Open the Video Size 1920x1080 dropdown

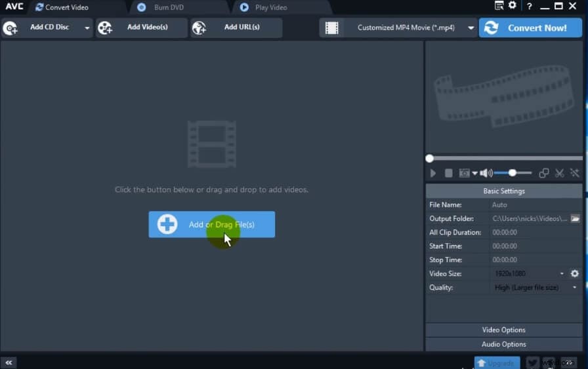[x=529, y=274]
